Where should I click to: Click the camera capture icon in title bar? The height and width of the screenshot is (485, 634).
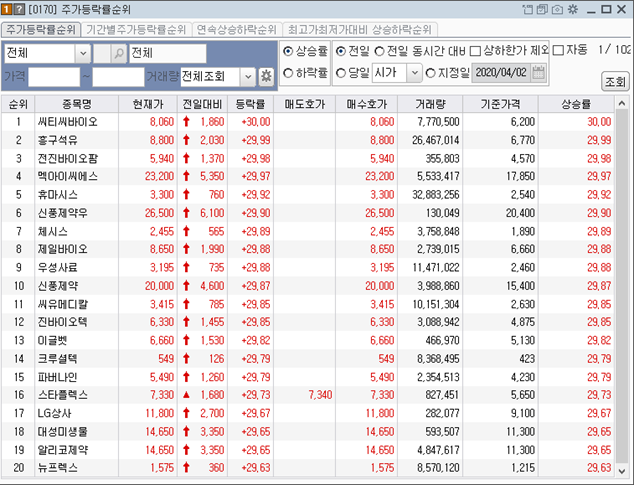pyautogui.click(x=558, y=9)
